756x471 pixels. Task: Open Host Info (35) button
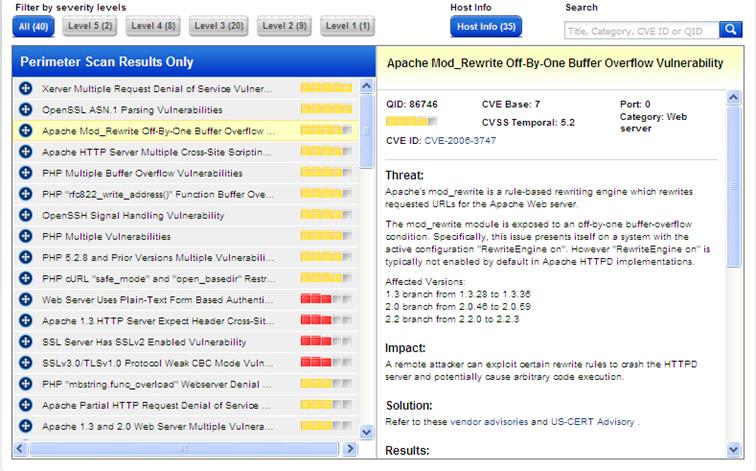pos(486,27)
